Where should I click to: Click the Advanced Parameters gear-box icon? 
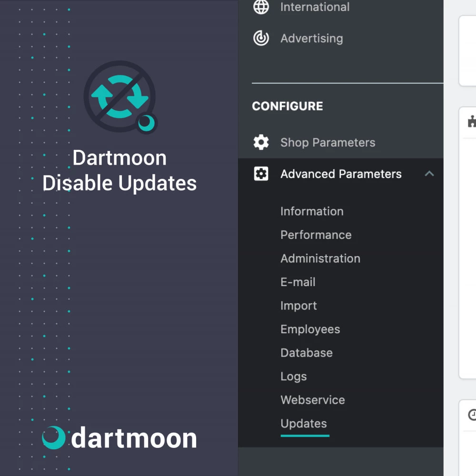(x=261, y=174)
